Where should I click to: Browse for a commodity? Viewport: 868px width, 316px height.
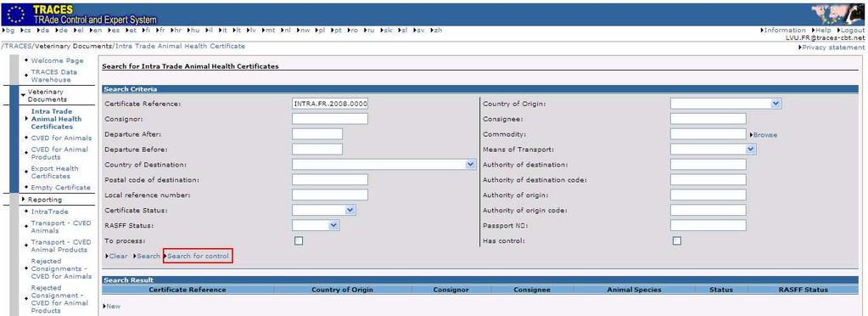click(764, 135)
